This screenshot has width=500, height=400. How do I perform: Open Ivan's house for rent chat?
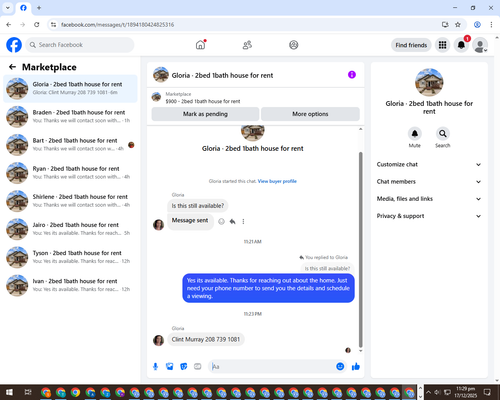coord(70,285)
